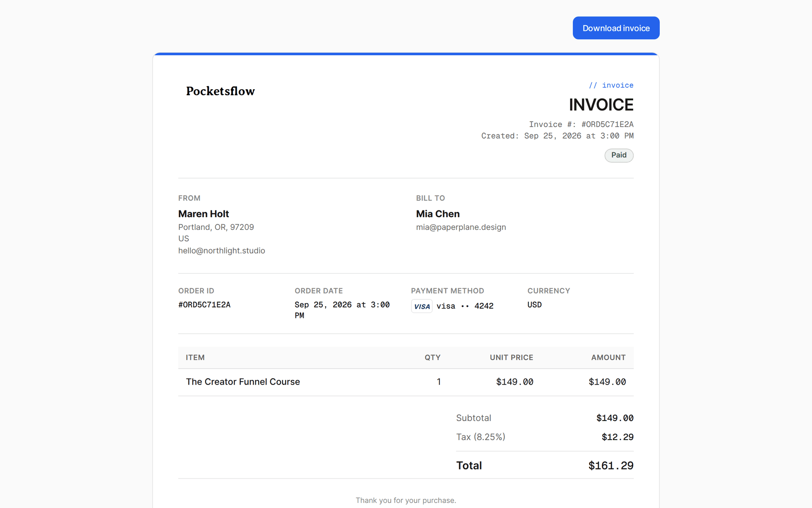The width and height of the screenshot is (812, 508).
Task: Click the '// invoice' label
Action: (x=611, y=85)
